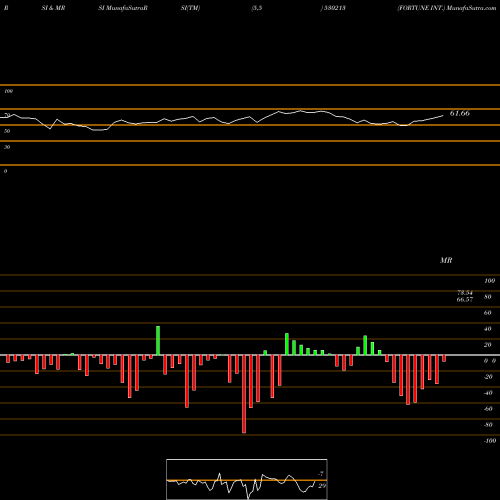The width and height of the screenshot is (500, 500).
Task: Click the tallest green MR bar
Action: tap(158, 340)
